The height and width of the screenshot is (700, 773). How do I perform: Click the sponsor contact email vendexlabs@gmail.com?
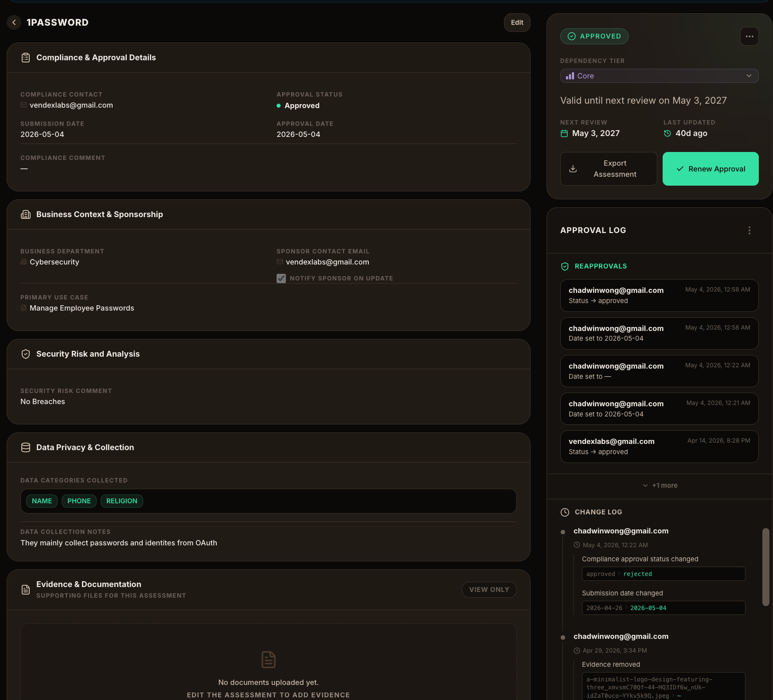(x=328, y=262)
